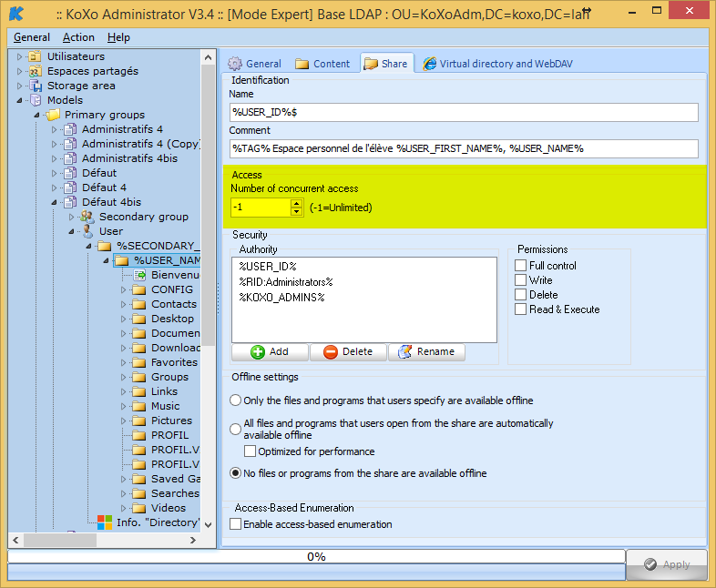Increase concurrent access with up arrow

point(297,204)
